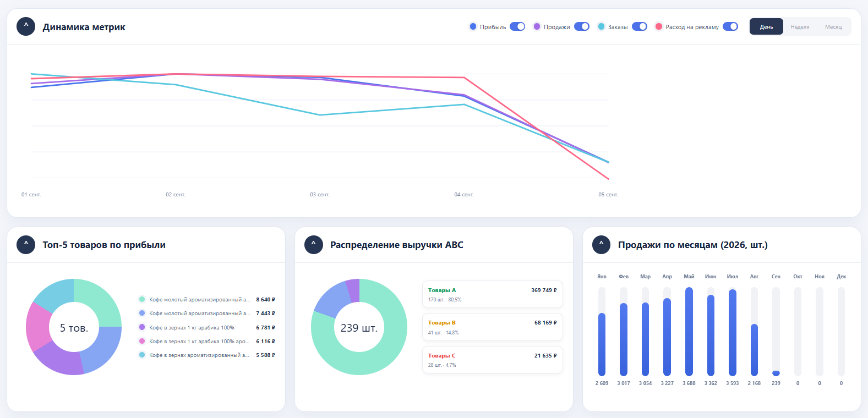Toggle the Прибыль metric switch off

click(517, 26)
